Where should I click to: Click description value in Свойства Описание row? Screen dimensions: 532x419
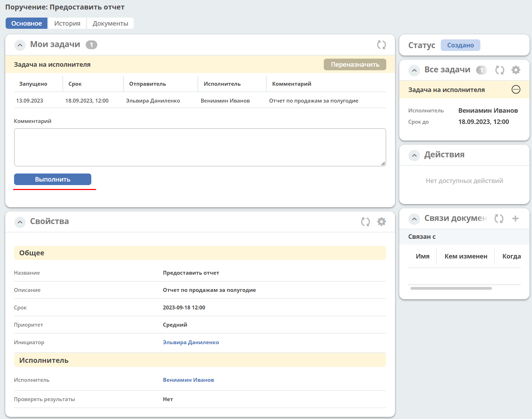coord(209,290)
